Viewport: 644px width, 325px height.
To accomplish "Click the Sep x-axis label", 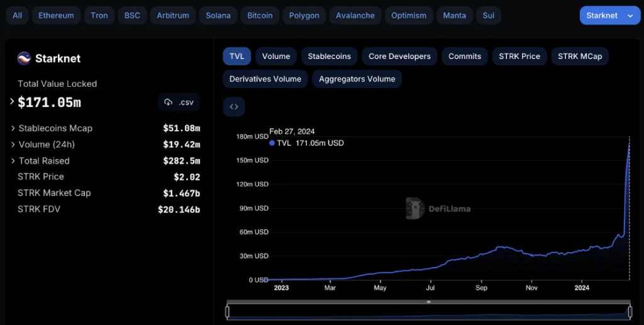I will [x=481, y=288].
